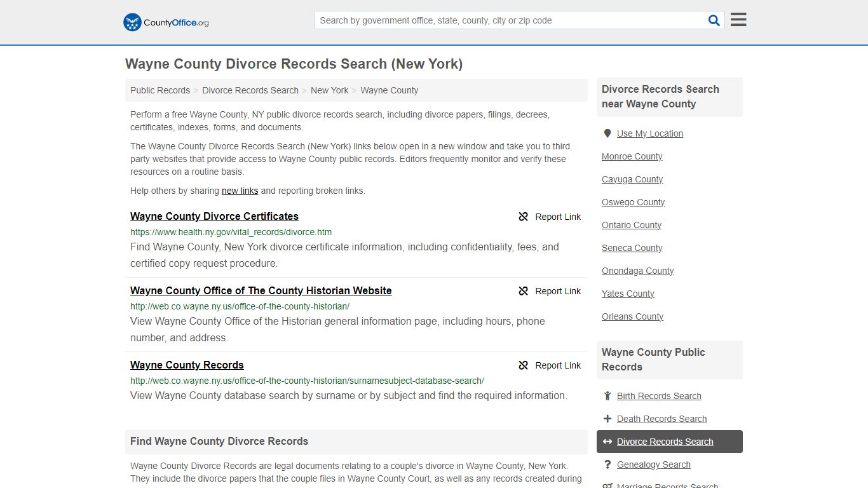This screenshot has width=868, height=488.
Task: Open Genealogy Search
Action: [x=653, y=464]
